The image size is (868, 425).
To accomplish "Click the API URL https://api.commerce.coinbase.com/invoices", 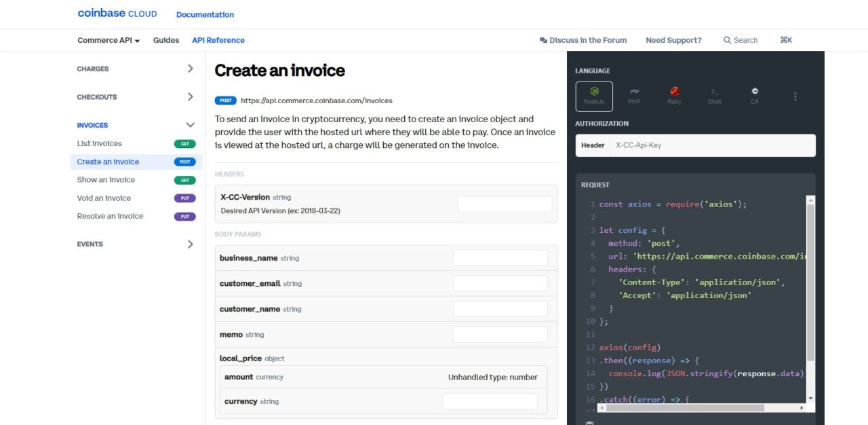I will [317, 100].
